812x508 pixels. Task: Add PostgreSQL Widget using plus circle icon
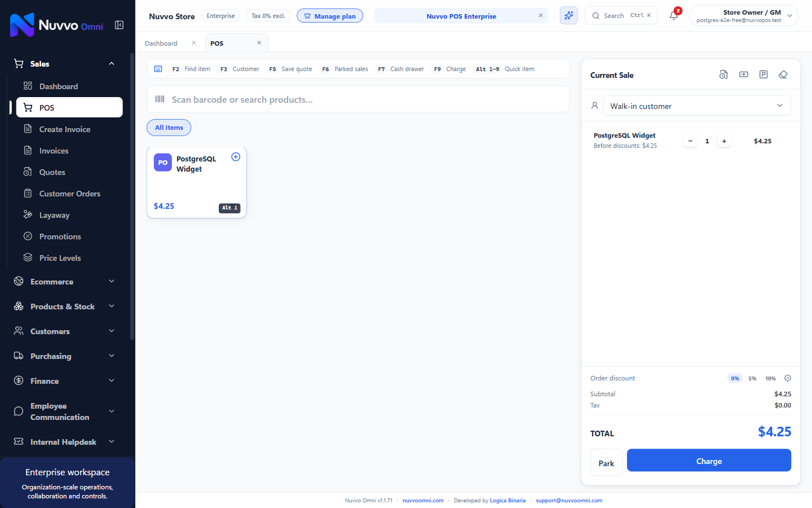[236, 157]
